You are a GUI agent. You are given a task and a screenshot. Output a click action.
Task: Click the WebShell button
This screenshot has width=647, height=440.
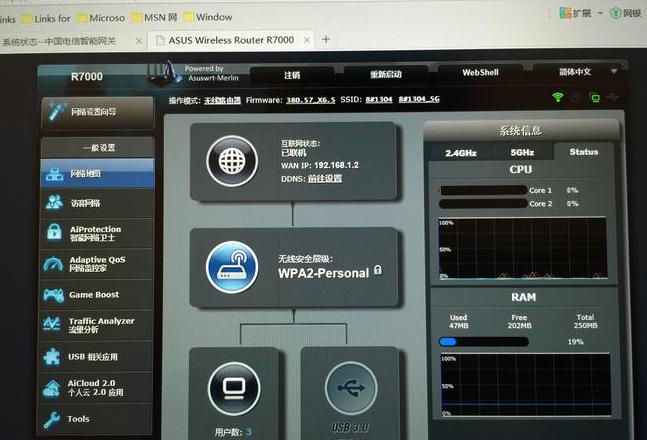pyautogui.click(x=480, y=73)
